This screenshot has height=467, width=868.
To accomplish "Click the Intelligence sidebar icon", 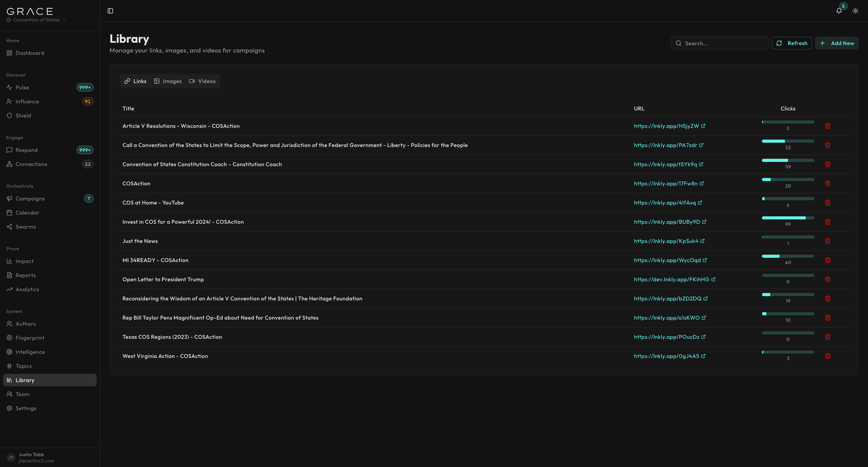I will click(x=9, y=352).
